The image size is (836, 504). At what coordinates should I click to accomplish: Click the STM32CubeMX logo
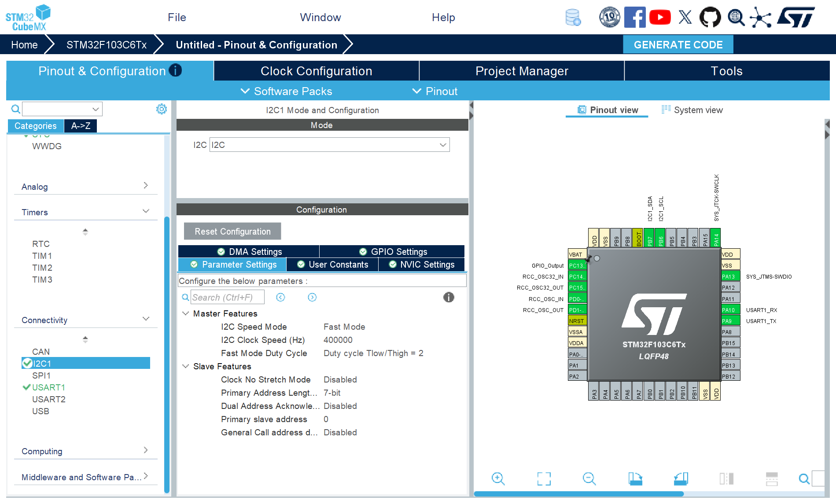28,18
